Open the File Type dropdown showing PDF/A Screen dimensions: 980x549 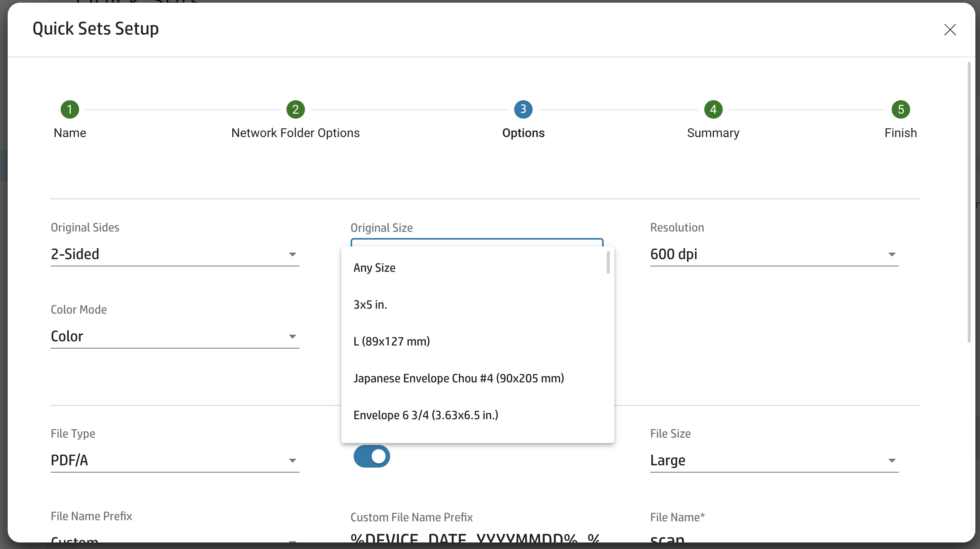(293, 460)
